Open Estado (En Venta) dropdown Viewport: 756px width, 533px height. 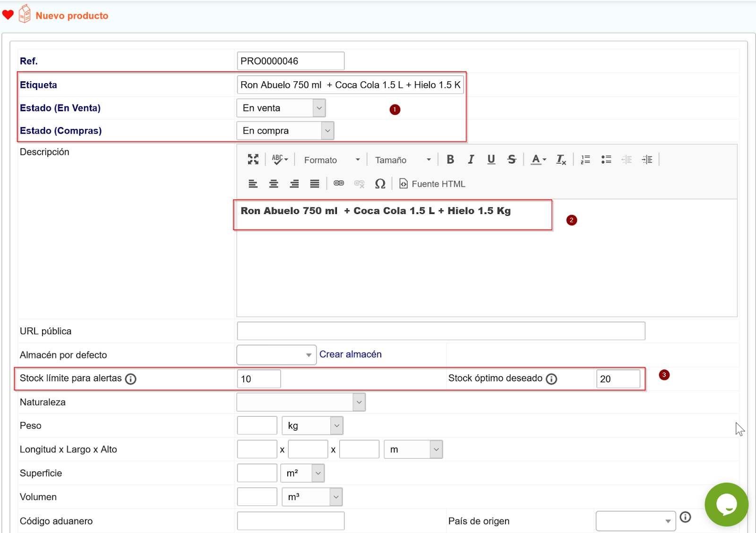click(x=281, y=108)
